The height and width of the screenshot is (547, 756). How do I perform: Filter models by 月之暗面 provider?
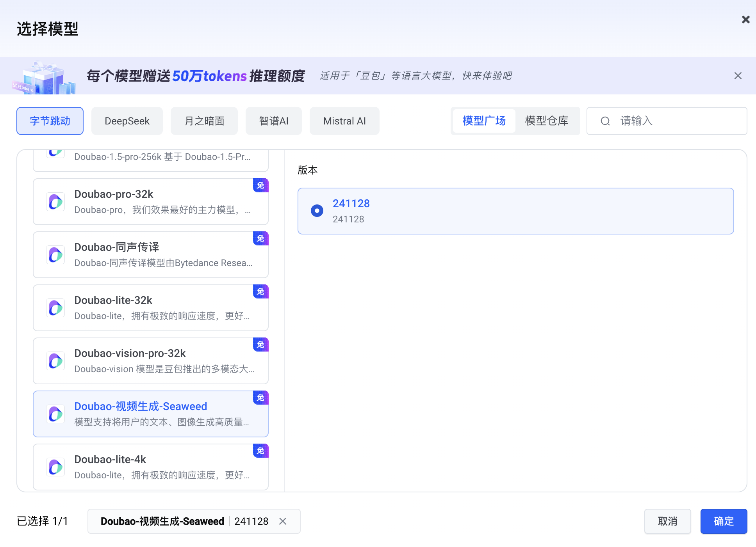[204, 121]
